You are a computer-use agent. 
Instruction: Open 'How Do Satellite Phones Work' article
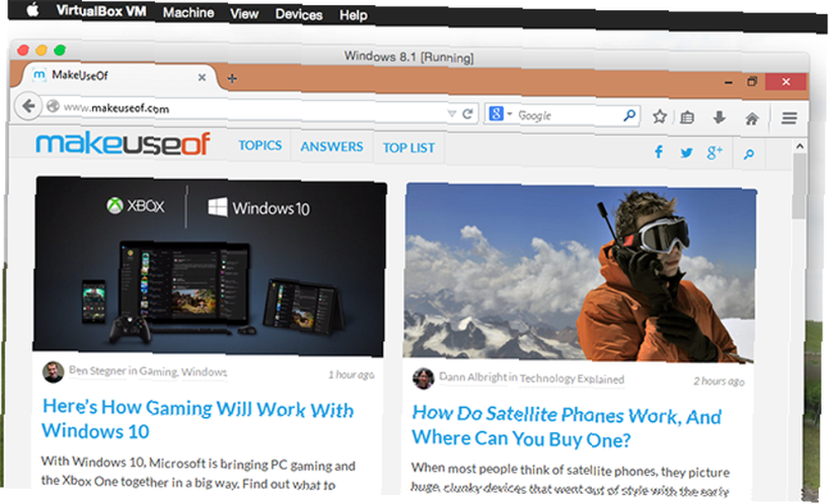(x=567, y=426)
